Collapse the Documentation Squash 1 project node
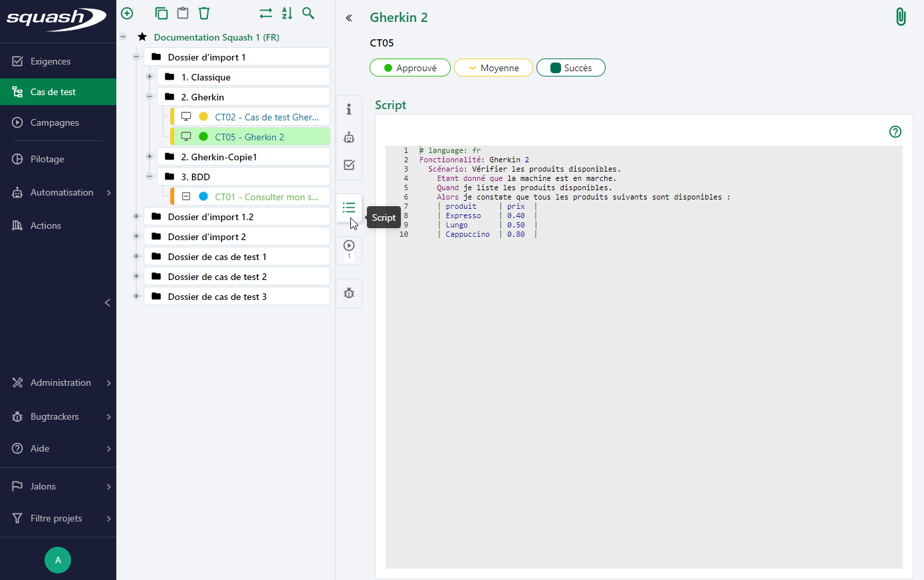The height and width of the screenshot is (580, 924). (124, 37)
